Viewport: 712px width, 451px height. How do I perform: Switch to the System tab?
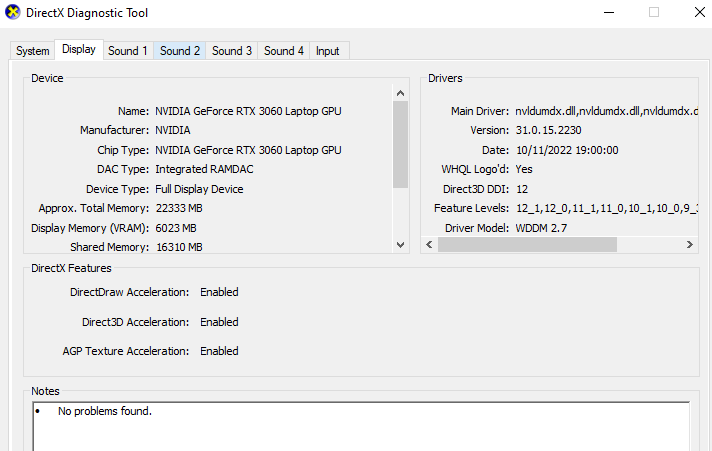point(32,51)
